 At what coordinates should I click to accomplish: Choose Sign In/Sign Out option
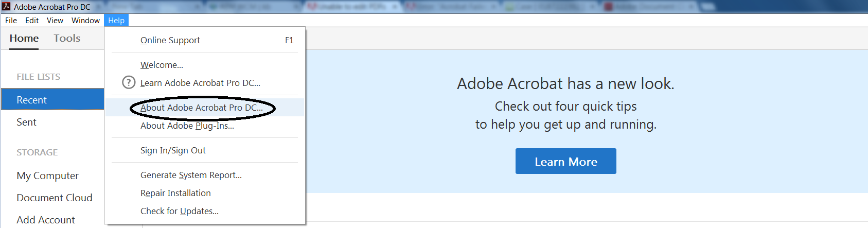(x=173, y=150)
